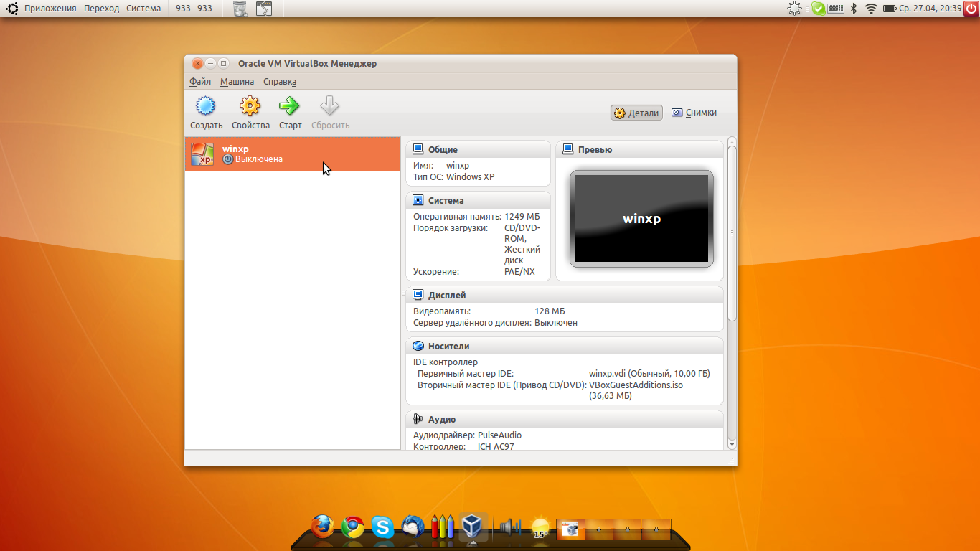Open Skype from the dock
980x551 pixels.
(x=382, y=527)
